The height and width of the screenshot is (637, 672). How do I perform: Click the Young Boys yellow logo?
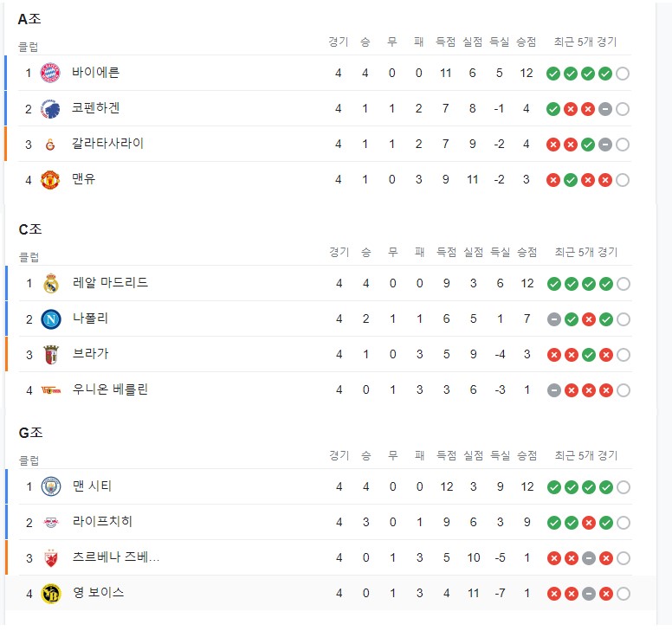point(51,594)
